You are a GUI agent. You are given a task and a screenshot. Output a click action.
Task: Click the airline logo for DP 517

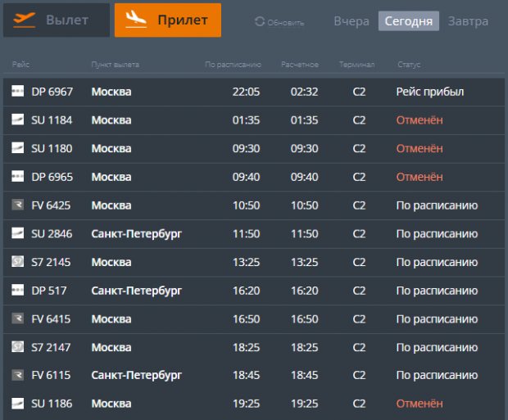[18, 290]
